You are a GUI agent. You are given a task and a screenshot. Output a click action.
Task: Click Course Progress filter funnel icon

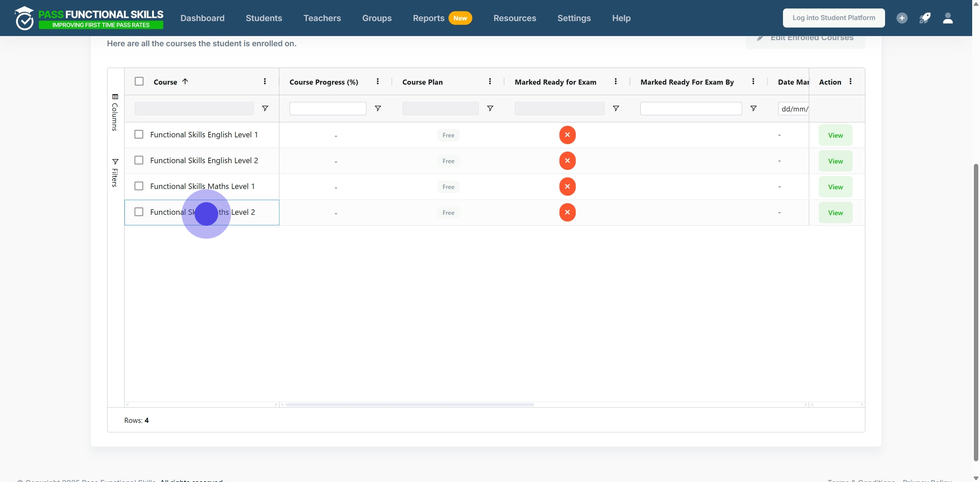point(378,109)
